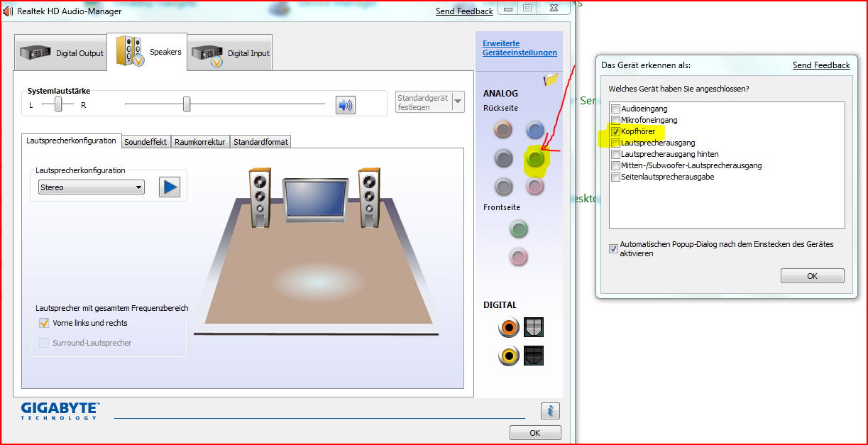Image resolution: width=868 pixels, height=445 pixels.
Task: Click Send Feedback in device dialog
Action: 821,65
